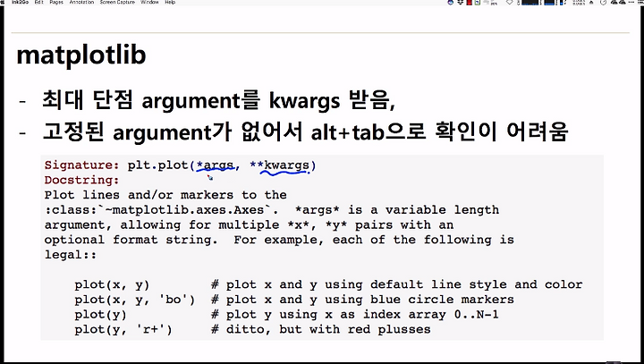Open the Screen Capture menu
The height and width of the screenshot is (364, 644).
coord(117,2)
